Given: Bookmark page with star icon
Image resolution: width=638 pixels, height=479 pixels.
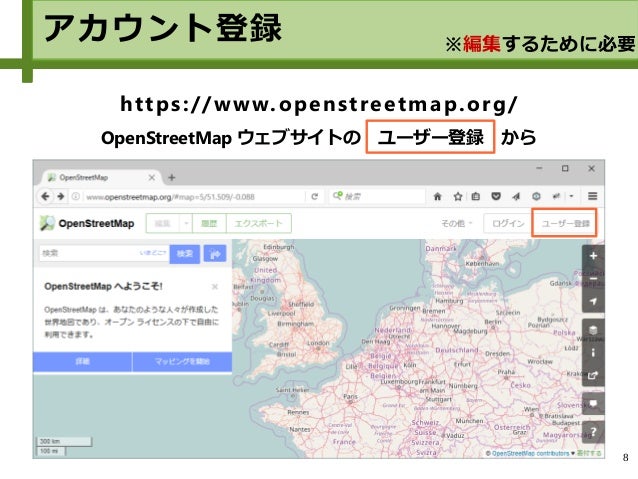Looking at the screenshot, I should tap(458, 197).
